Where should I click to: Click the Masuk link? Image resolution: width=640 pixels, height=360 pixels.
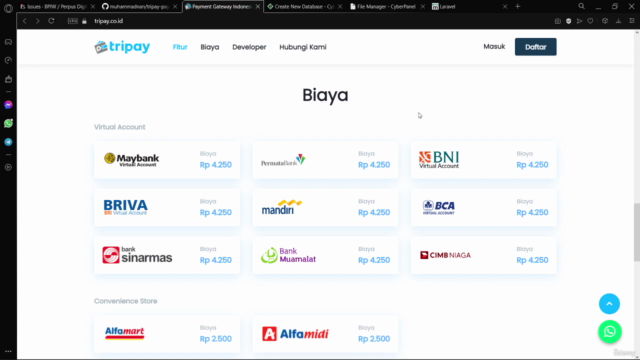click(x=494, y=47)
